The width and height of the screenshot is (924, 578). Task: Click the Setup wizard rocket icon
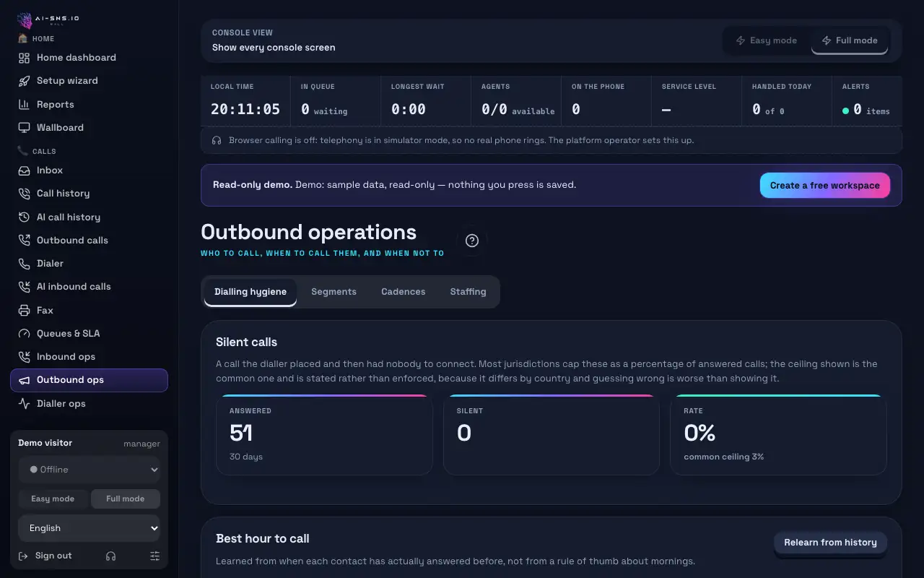[24, 81]
